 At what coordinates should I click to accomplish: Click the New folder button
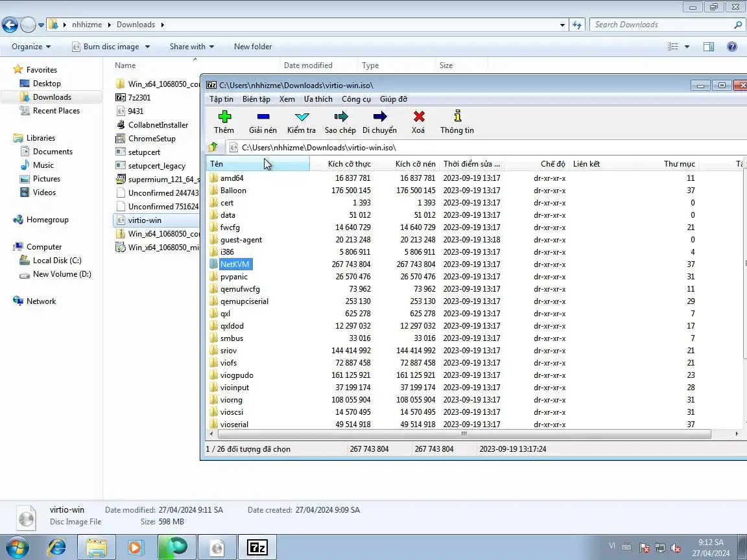pyautogui.click(x=253, y=47)
